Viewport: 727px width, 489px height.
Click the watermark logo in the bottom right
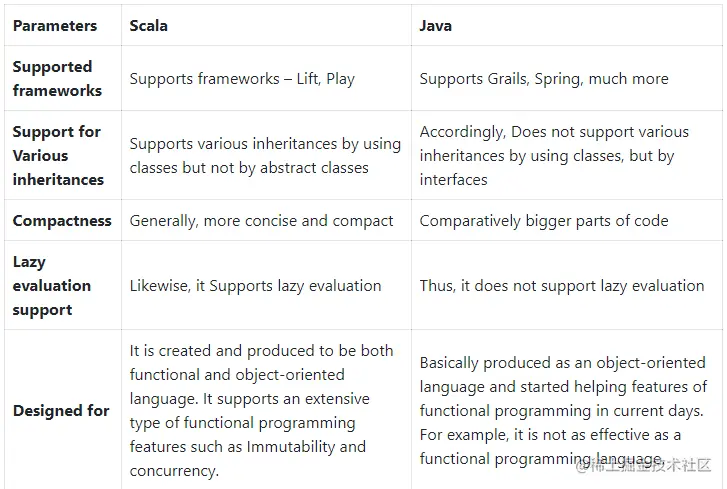(x=643, y=465)
